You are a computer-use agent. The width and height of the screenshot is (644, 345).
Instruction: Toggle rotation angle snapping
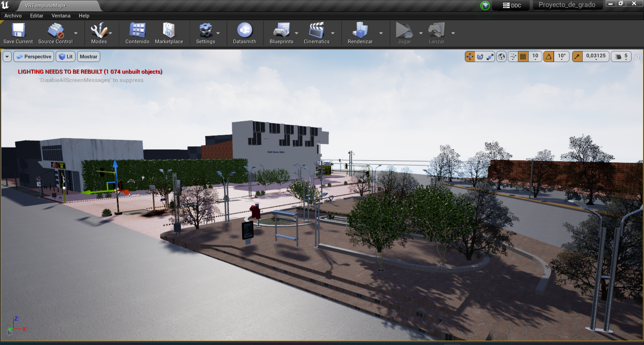[549, 57]
